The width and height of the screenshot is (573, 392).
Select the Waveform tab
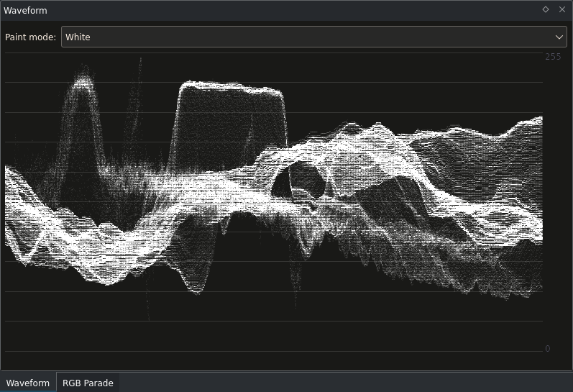click(x=28, y=383)
